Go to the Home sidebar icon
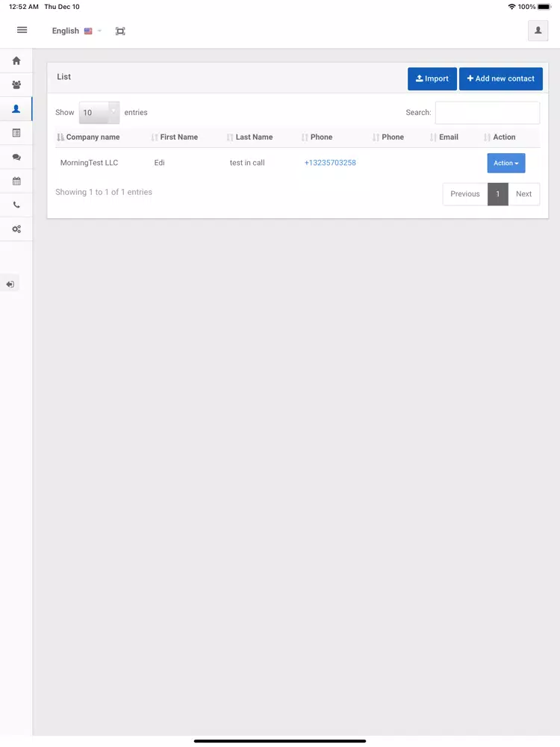 tap(16, 61)
